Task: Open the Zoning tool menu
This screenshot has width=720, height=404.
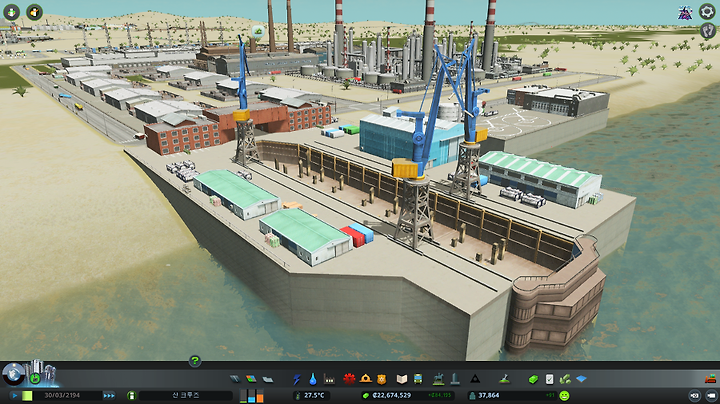Action: [251, 379]
